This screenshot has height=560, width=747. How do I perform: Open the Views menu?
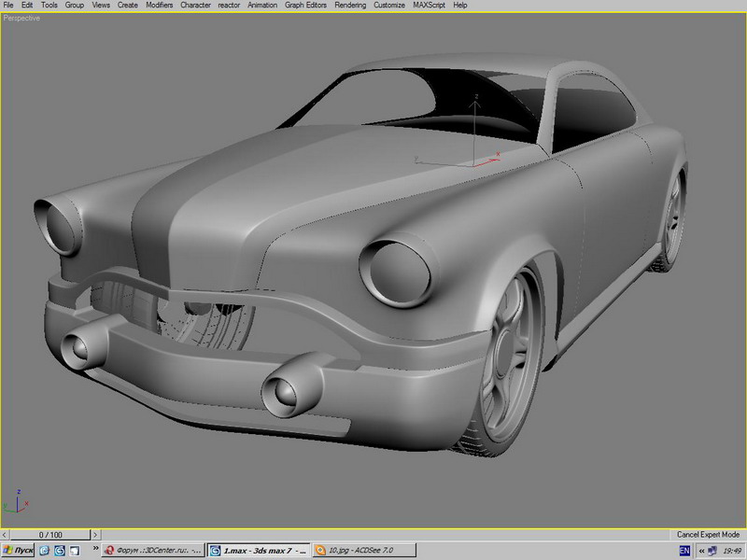click(101, 6)
